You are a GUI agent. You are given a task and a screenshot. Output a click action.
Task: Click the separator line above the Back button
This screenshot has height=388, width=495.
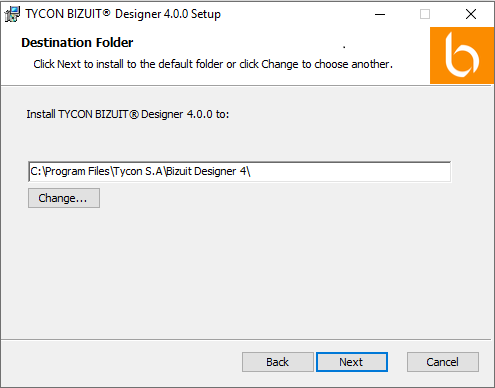(246, 340)
